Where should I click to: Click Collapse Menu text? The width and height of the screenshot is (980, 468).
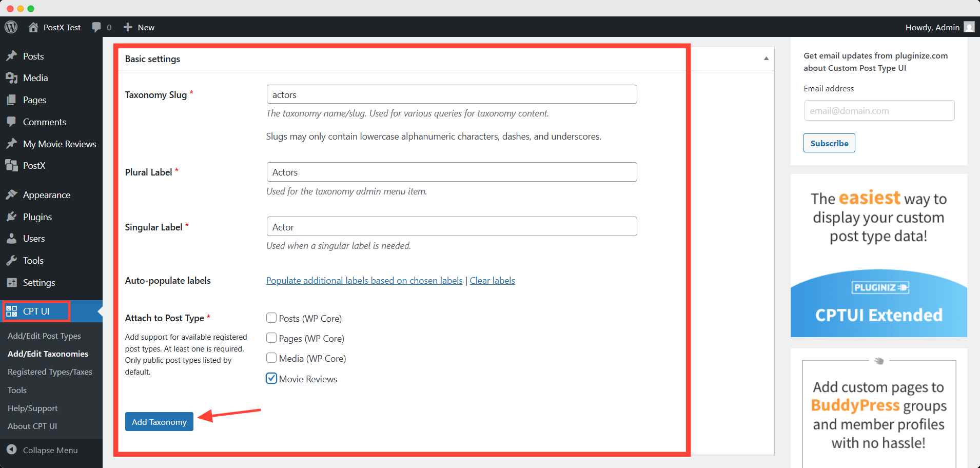coord(50,450)
